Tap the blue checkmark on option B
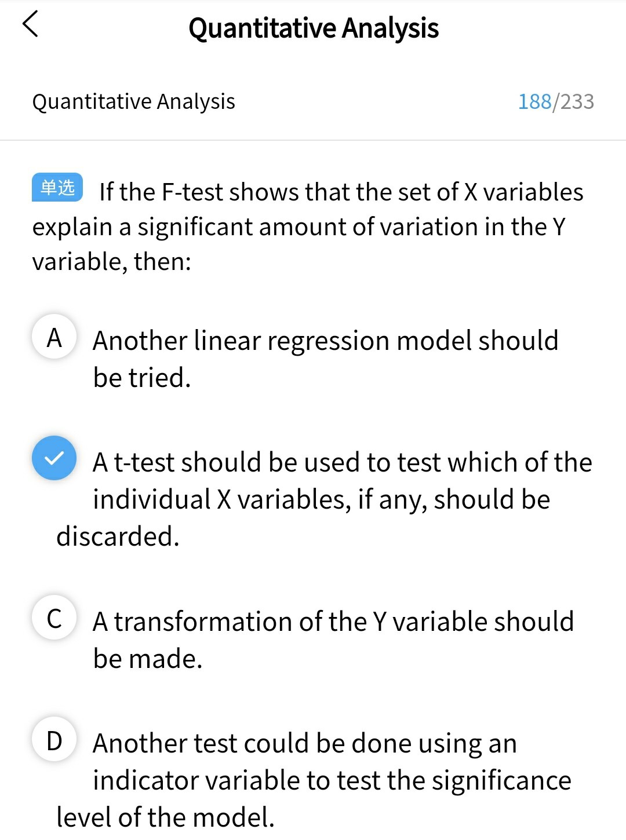 [54, 458]
